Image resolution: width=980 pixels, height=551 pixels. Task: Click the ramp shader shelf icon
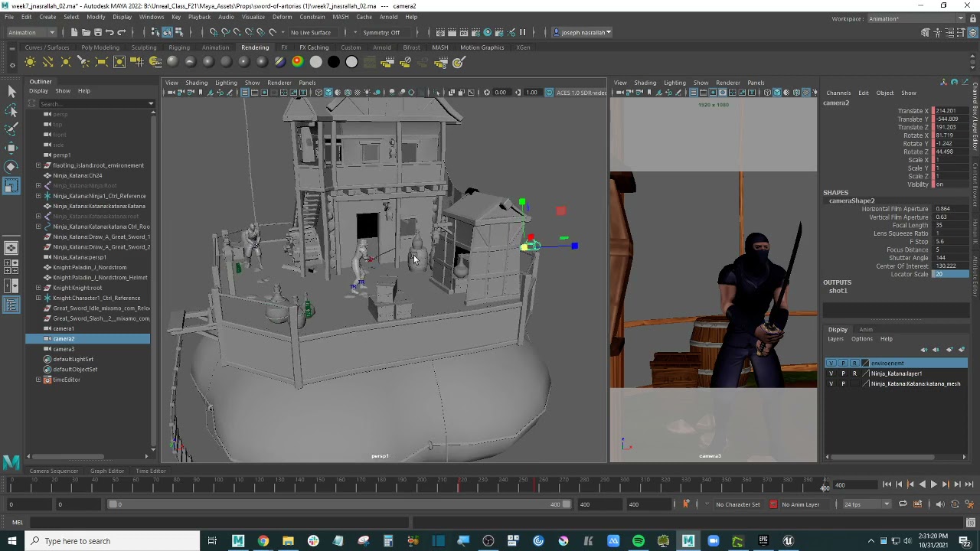pyautogui.click(x=298, y=62)
